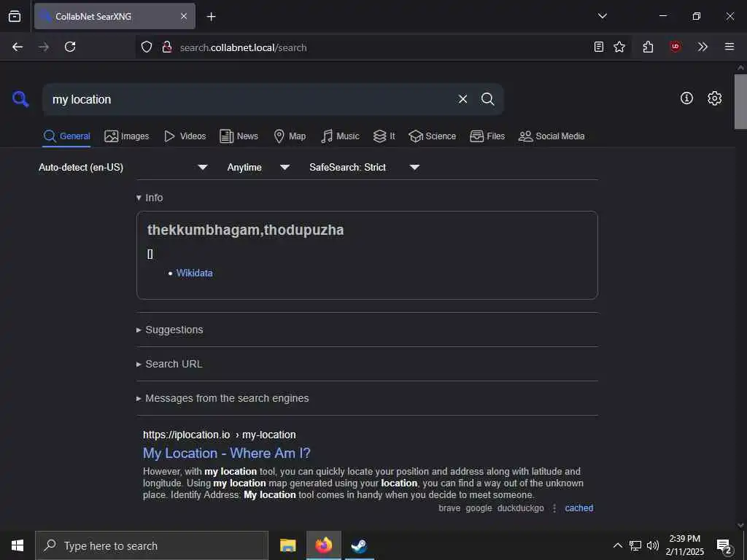Switch to the News category
The width and height of the screenshot is (747, 560).
(x=239, y=136)
